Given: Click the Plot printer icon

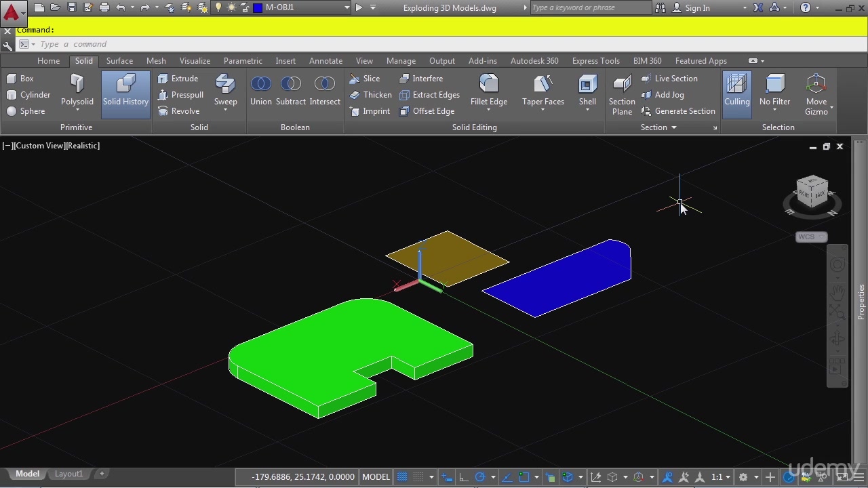Looking at the screenshot, I should 104,8.
